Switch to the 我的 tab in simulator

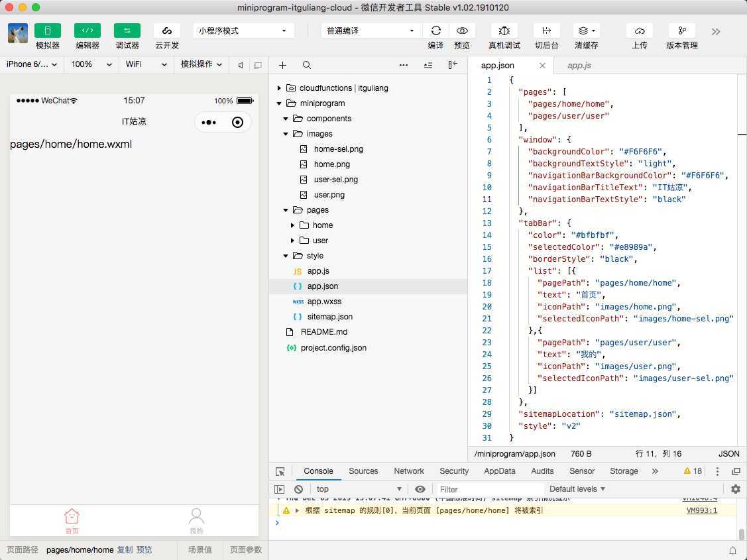196,521
